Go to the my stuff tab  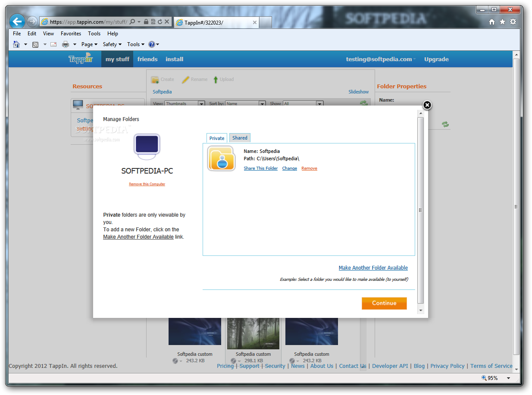117,59
